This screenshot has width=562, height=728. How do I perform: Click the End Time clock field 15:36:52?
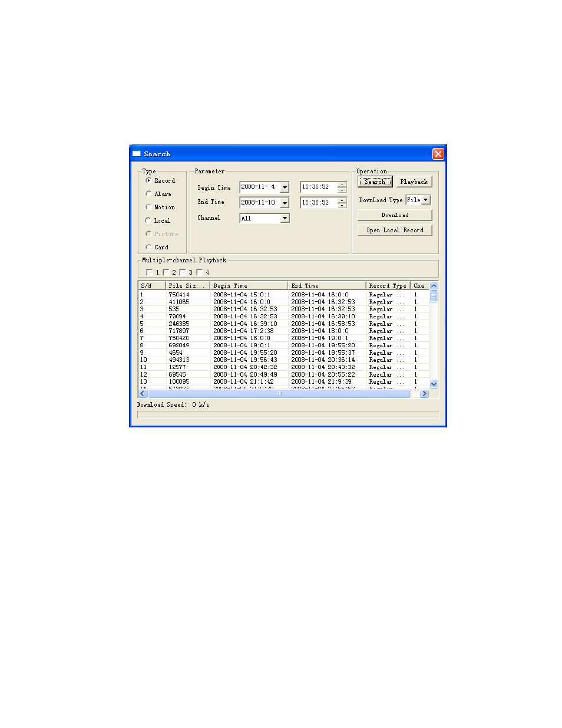tap(319, 202)
